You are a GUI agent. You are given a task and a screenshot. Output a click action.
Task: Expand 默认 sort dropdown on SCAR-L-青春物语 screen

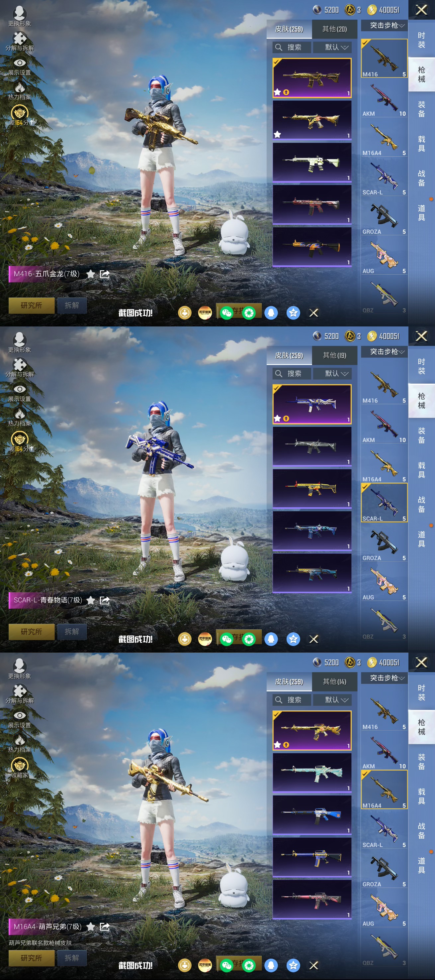coord(332,374)
